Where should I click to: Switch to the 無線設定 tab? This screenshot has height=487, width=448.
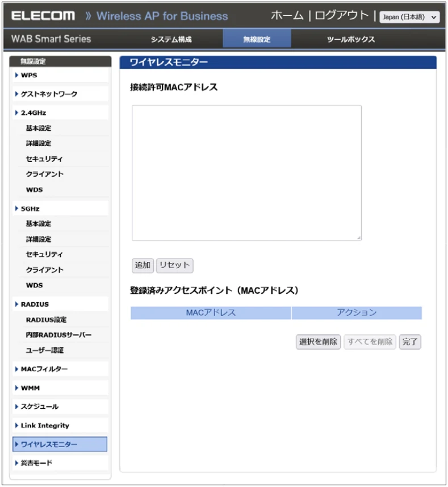click(257, 39)
